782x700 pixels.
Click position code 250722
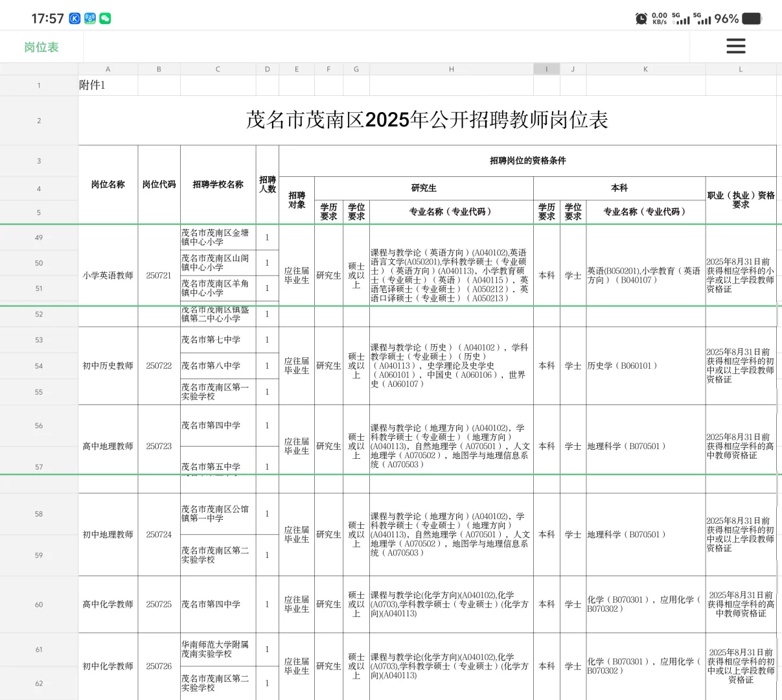pos(159,366)
